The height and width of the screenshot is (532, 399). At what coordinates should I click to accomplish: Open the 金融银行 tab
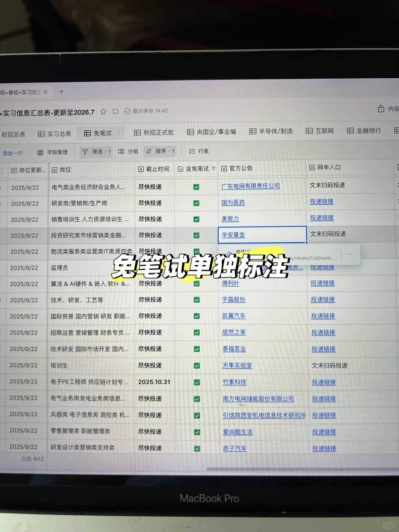click(364, 130)
